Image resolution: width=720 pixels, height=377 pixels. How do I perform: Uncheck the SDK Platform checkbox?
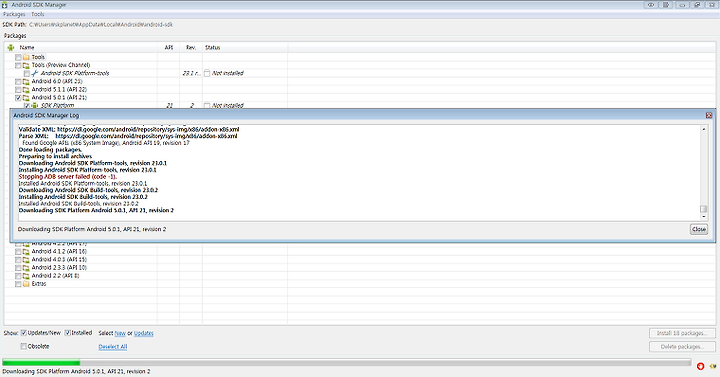tap(27, 106)
